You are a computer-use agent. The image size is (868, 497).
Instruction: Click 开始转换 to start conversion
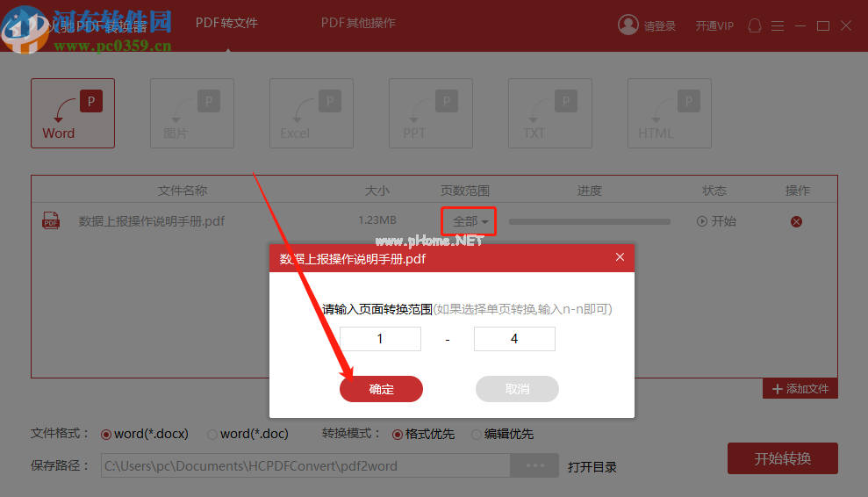[782, 458]
